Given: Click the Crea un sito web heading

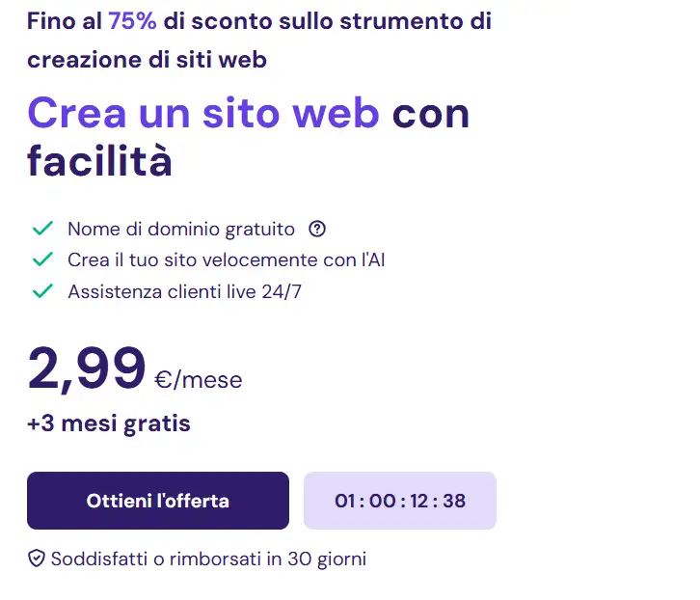Looking at the screenshot, I should point(202,114).
